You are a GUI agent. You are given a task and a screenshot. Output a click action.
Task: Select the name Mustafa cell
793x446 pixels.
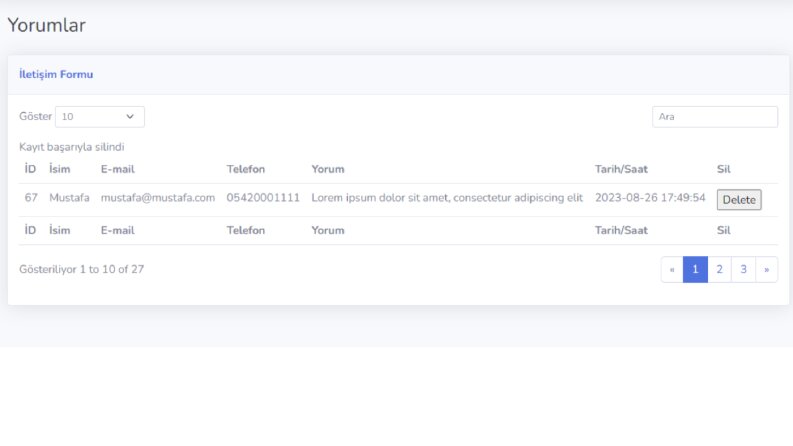click(69, 198)
